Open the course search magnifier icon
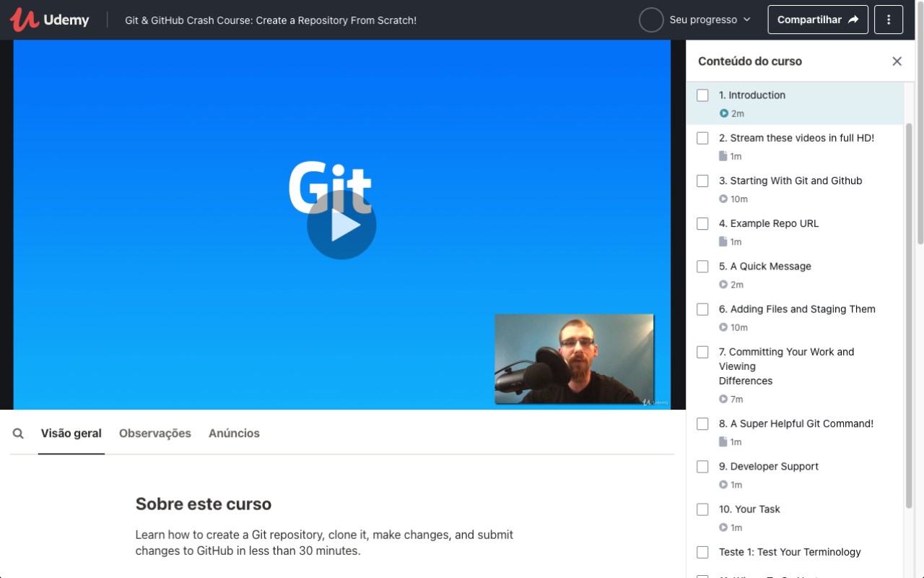The height and width of the screenshot is (578, 924). [x=18, y=433]
